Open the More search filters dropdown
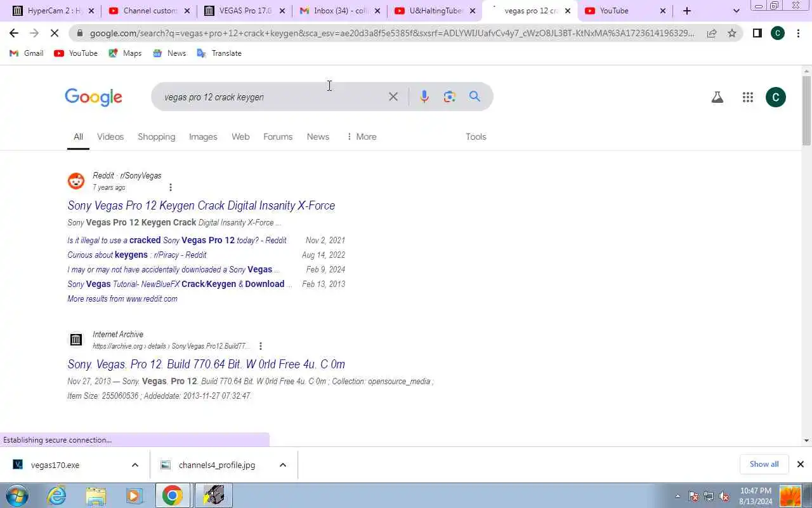The height and width of the screenshot is (508, 812). click(x=362, y=137)
